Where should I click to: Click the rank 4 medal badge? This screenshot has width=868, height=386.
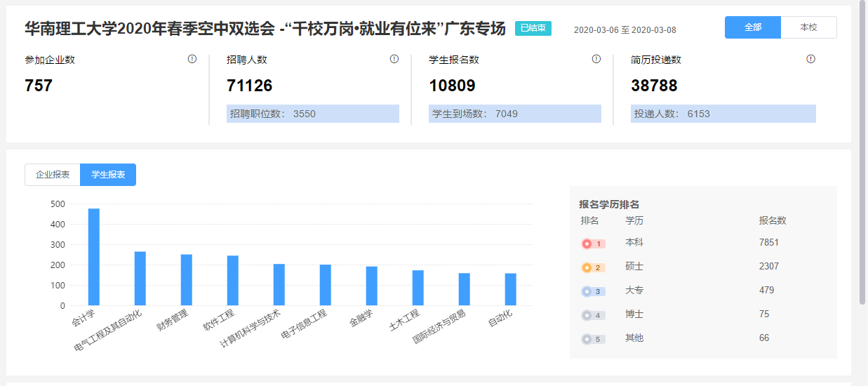[x=593, y=315]
